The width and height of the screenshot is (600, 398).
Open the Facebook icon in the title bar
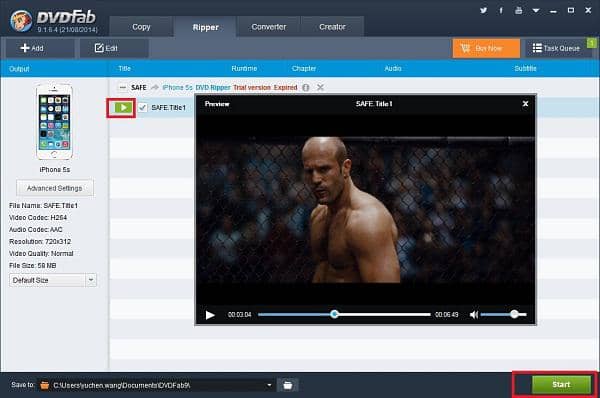click(501, 10)
